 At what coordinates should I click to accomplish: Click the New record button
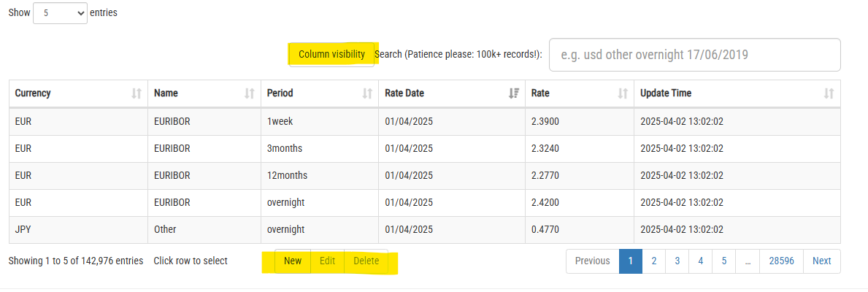(x=293, y=261)
